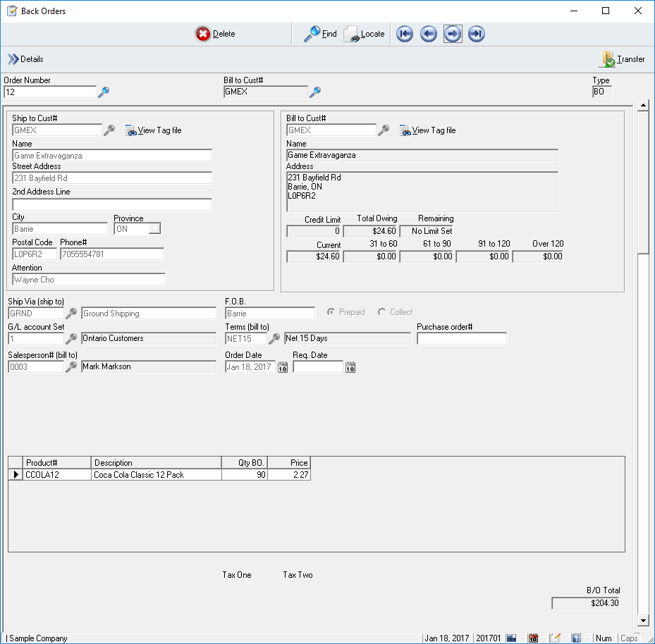The height and width of the screenshot is (644, 655).
Task: Advance to the next back order record
Action: 453,34
